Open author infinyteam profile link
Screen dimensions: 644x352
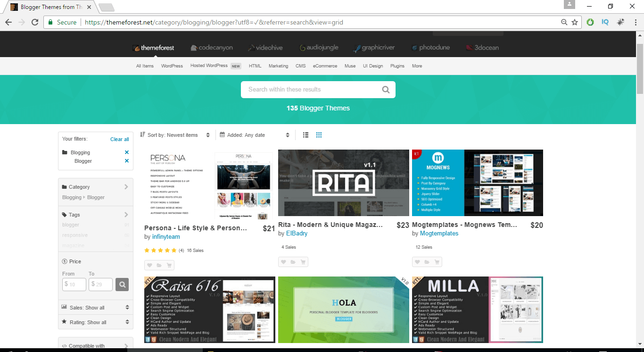point(166,237)
